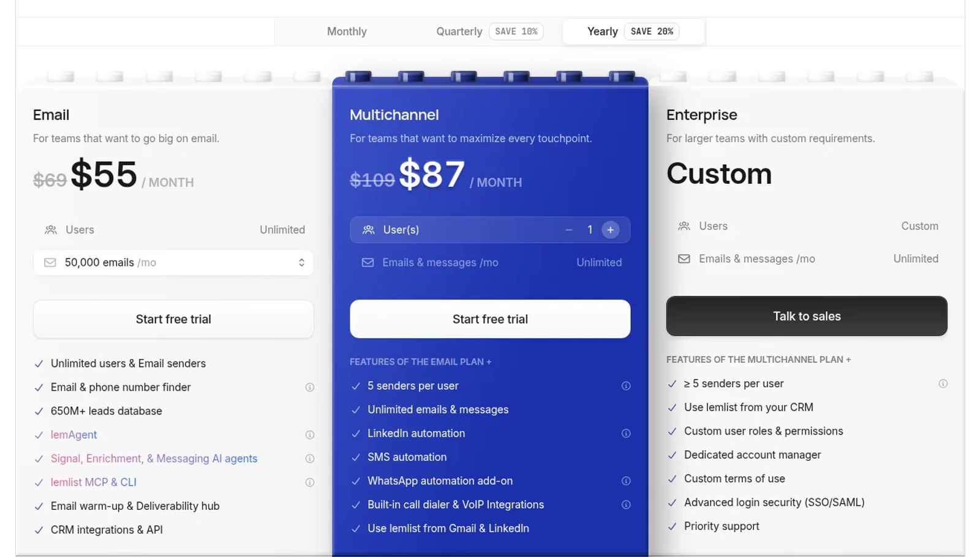Choose the Yearly billing tab

coord(633,31)
